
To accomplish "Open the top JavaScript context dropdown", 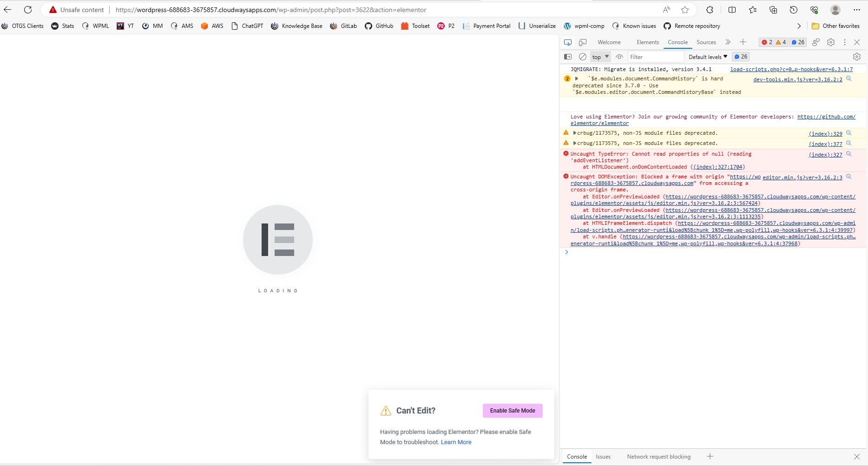I will tap(600, 57).
